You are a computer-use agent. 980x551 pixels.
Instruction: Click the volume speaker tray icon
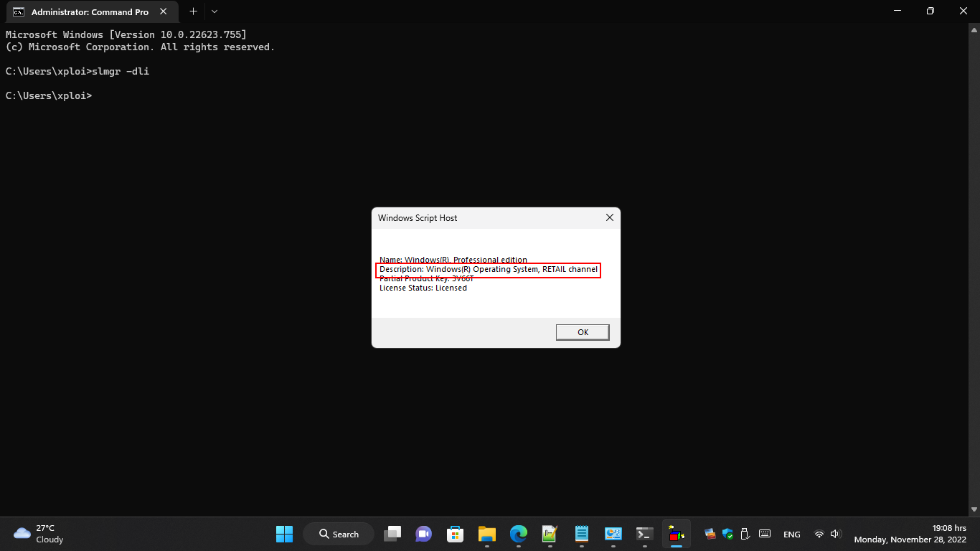point(835,534)
